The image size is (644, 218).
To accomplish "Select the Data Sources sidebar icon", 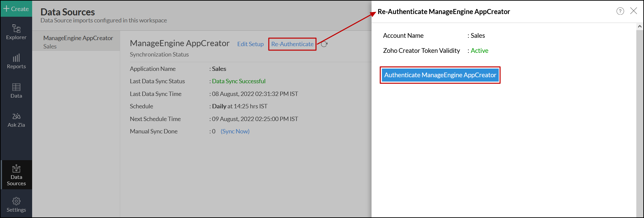I will coord(16,175).
